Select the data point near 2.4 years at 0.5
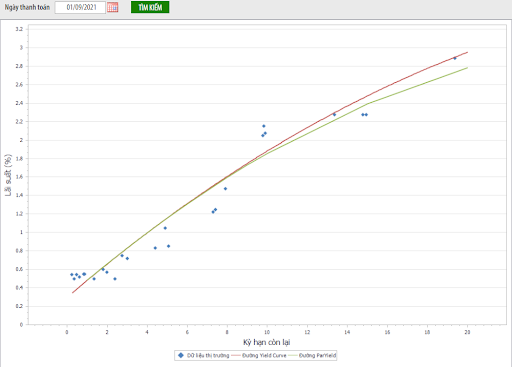Viewport: 512px width, 367px height. click(115, 279)
